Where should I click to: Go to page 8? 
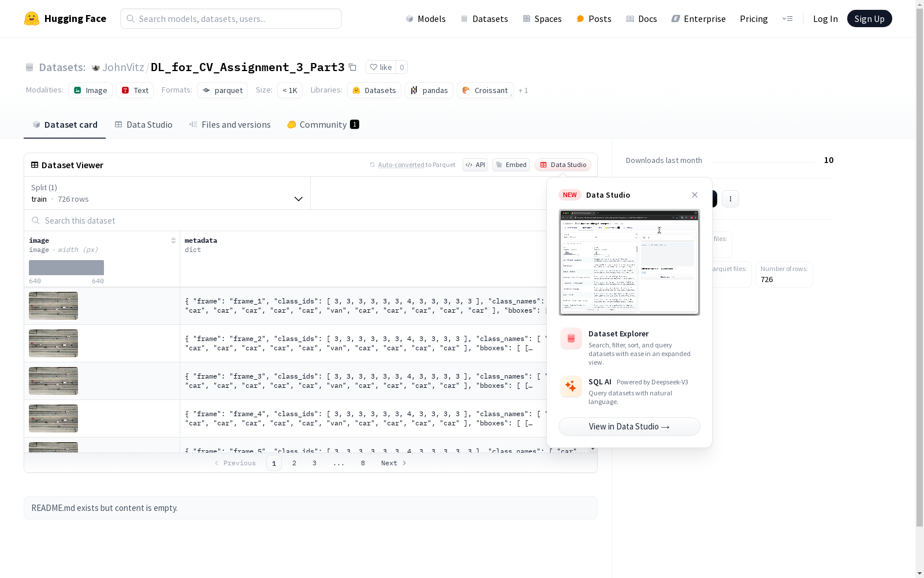tap(363, 463)
